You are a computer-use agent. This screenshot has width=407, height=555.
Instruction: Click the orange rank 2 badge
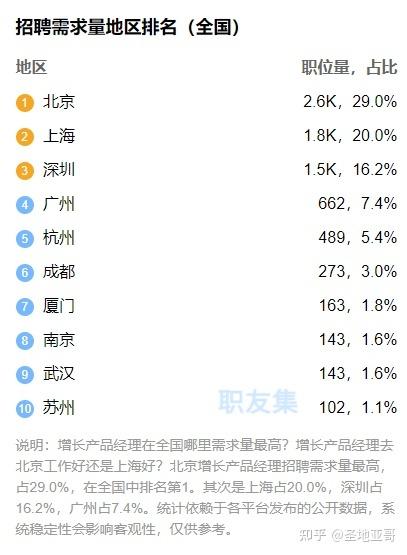pos(25,137)
